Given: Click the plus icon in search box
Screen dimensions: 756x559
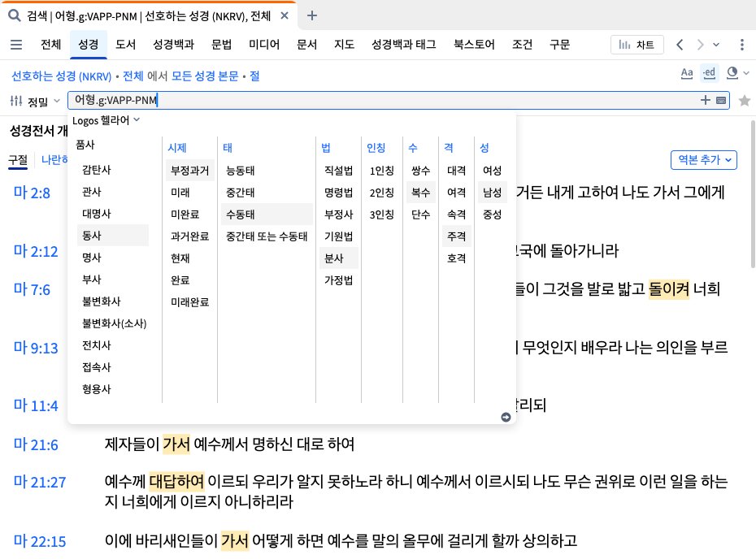Looking at the screenshot, I should click(706, 100).
